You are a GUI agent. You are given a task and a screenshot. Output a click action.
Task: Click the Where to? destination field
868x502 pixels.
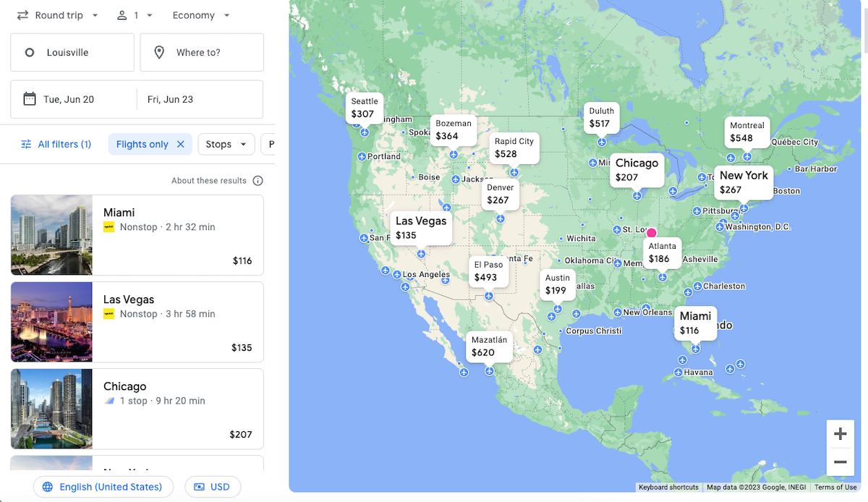click(202, 53)
